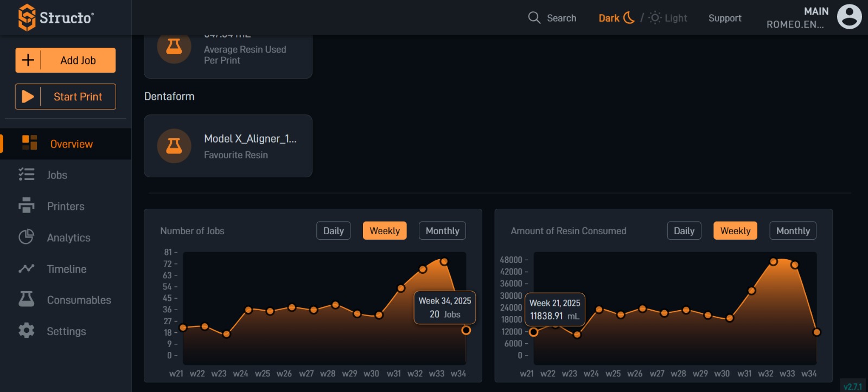Click the Analytics pie chart icon
Viewport: 868px width, 392px height.
(26, 237)
